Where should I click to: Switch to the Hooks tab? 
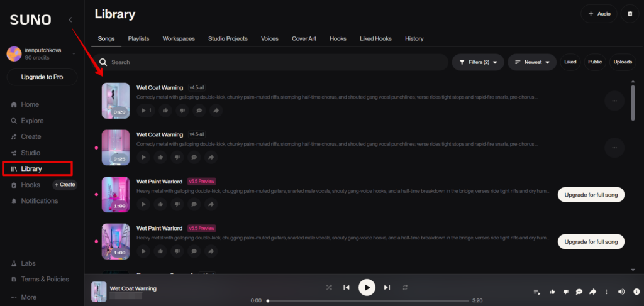point(338,38)
